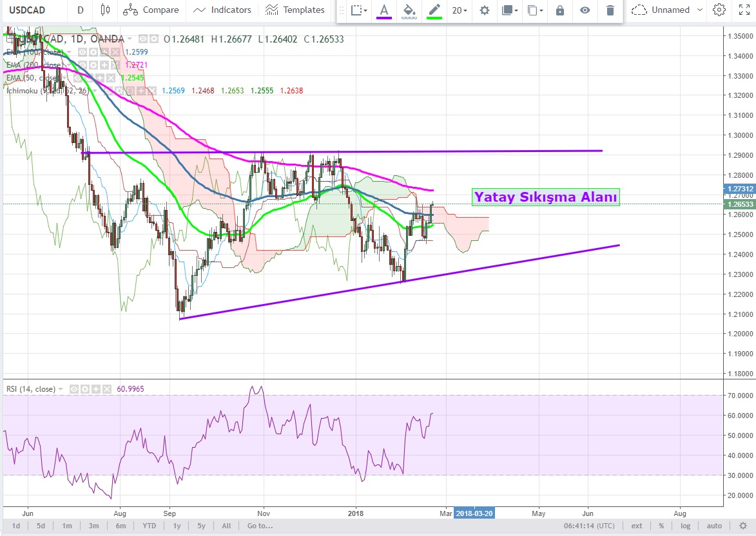
Task: Toggle drawing visibility with the eye icon
Action: click(x=585, y=10)
